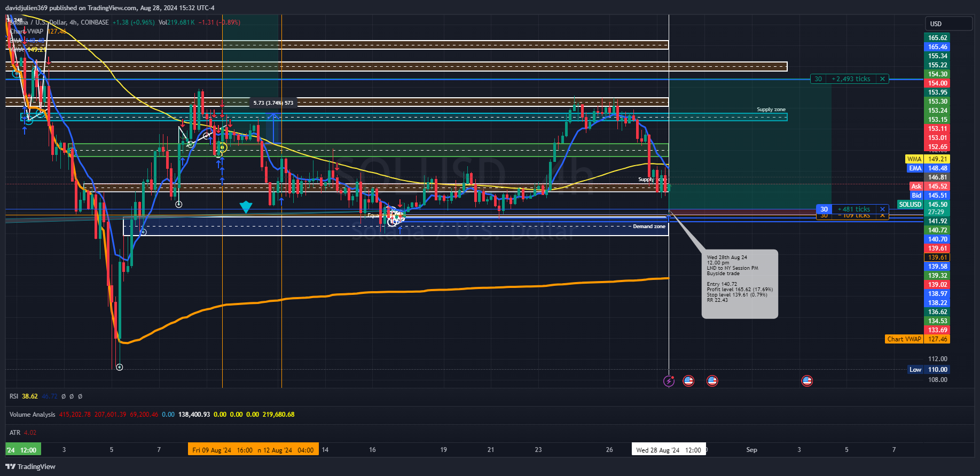
Task: Close the +481 ticks order line
Action: pyautogui.click(x=882, y=209)
